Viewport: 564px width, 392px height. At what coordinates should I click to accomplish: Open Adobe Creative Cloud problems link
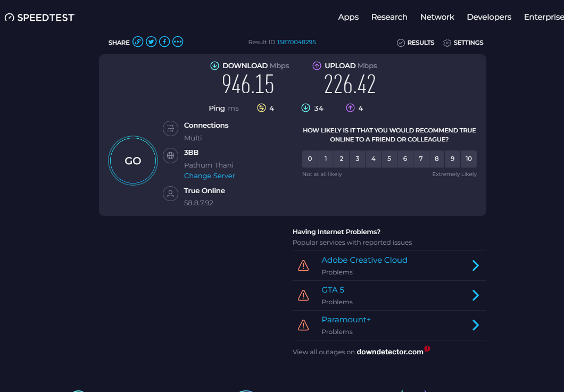pyautogui.click(x=364, y=260)
